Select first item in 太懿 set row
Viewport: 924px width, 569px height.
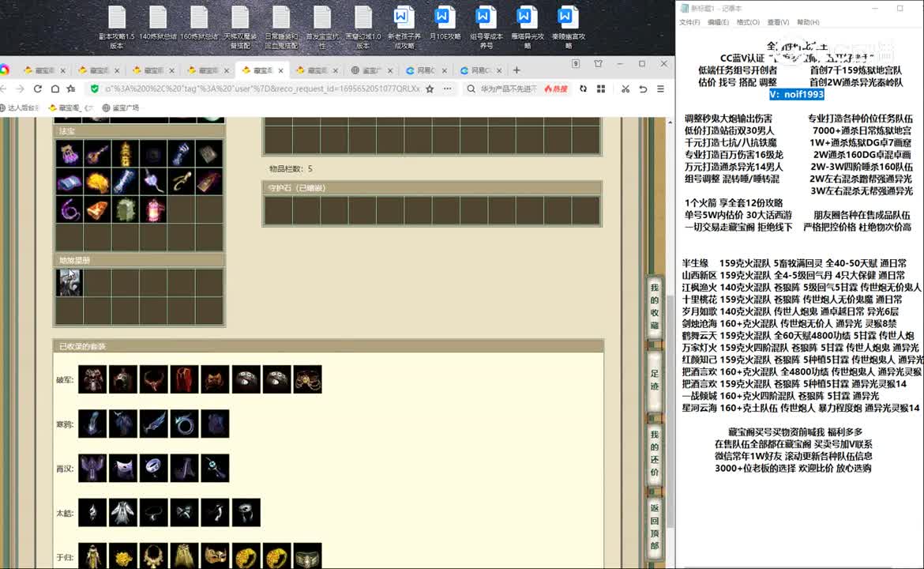(x=92, y=512)
